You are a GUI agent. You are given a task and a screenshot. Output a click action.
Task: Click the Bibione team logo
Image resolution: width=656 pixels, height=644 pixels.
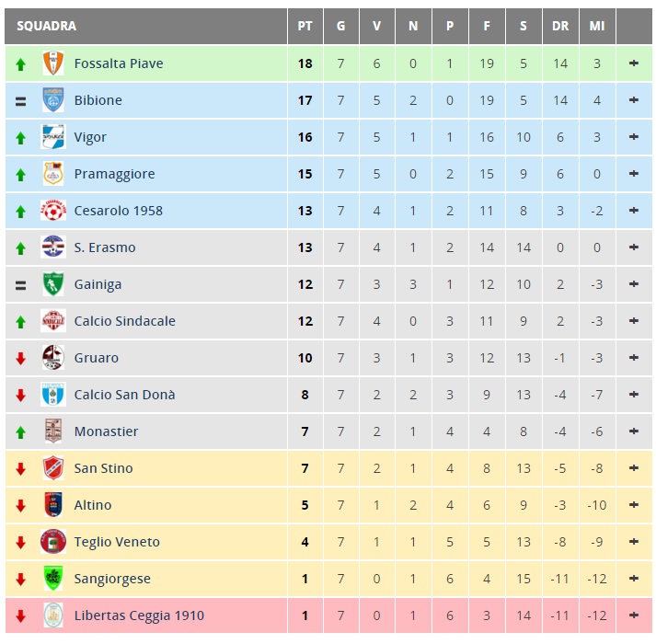pyautogui.click(x=53, y=99)
